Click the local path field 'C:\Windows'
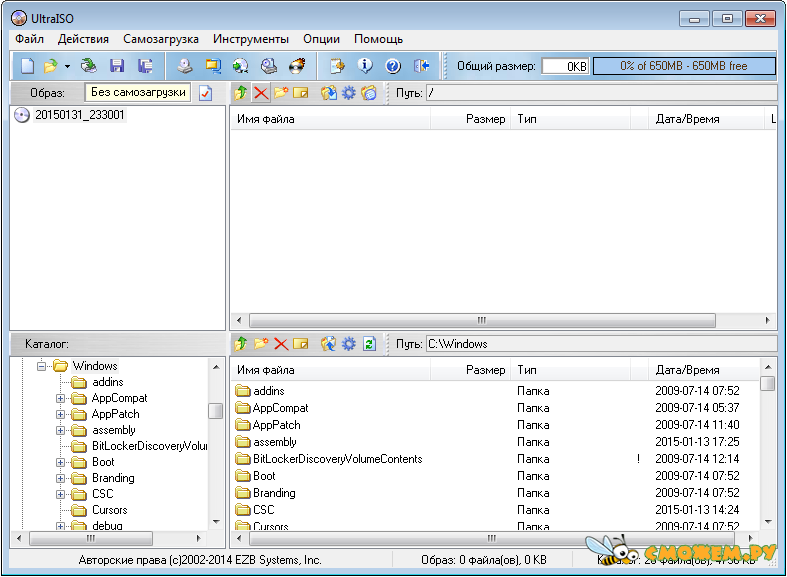This screenshot has width=787, height=577. (601, 344)
